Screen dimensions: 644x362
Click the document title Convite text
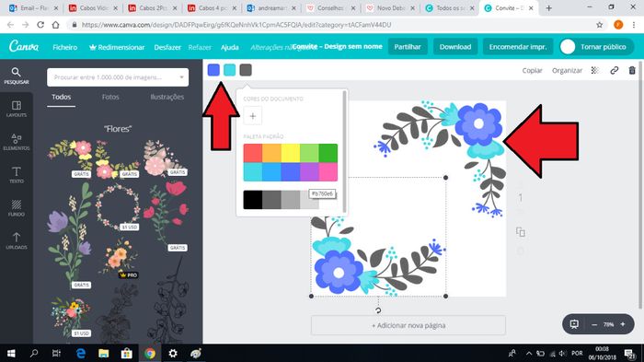pos(338,46)
